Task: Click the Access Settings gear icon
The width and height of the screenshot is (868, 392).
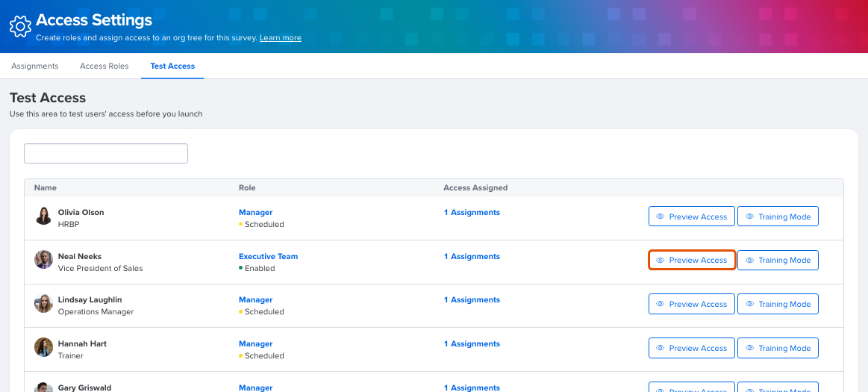Action: pyautogui.click(x=20, y=27)
